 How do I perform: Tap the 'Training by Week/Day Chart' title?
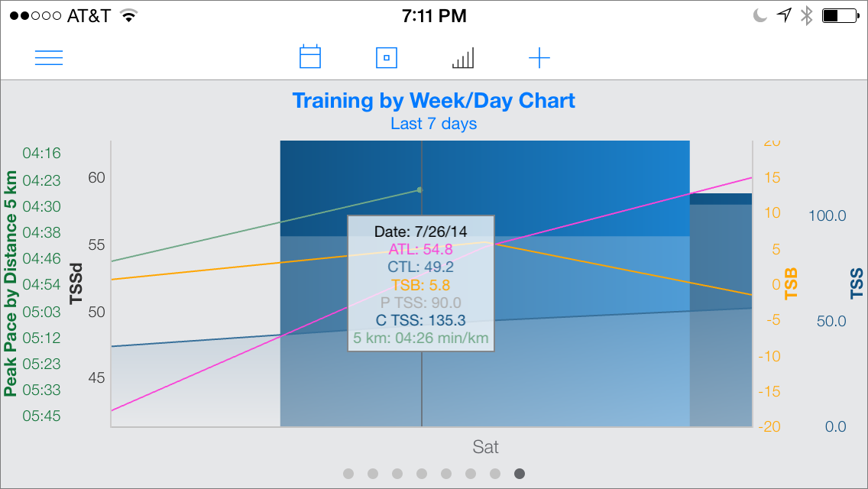click(x=433, y=101)
